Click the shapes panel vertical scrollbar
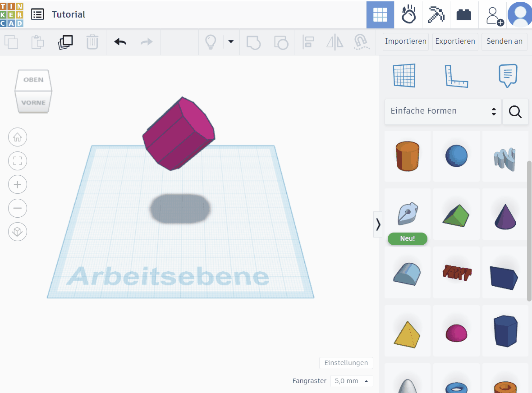The width and height of the screenshot is (532, 393). pos(529,231)
